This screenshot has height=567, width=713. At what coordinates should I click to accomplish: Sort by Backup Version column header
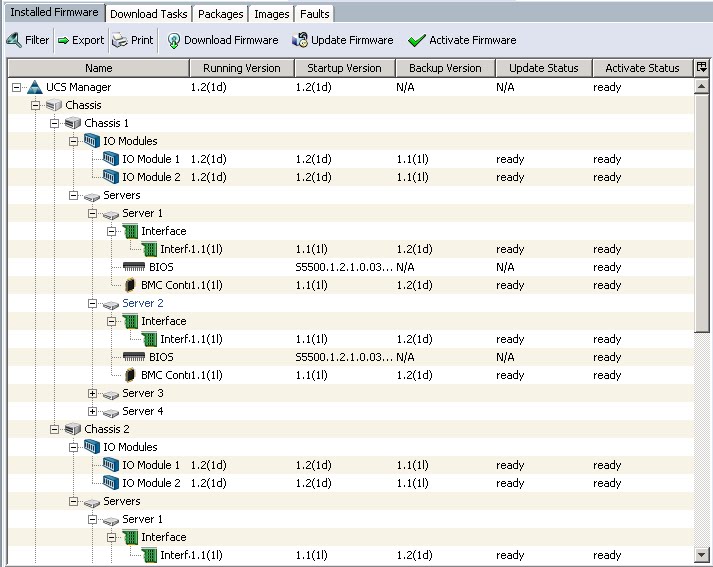[x=445, y=68]
